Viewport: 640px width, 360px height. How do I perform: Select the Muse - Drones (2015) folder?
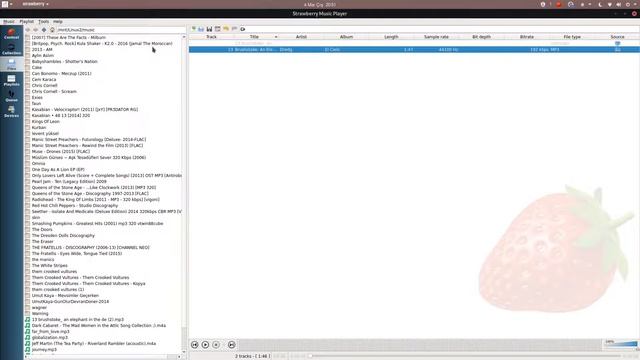[61, 151]
